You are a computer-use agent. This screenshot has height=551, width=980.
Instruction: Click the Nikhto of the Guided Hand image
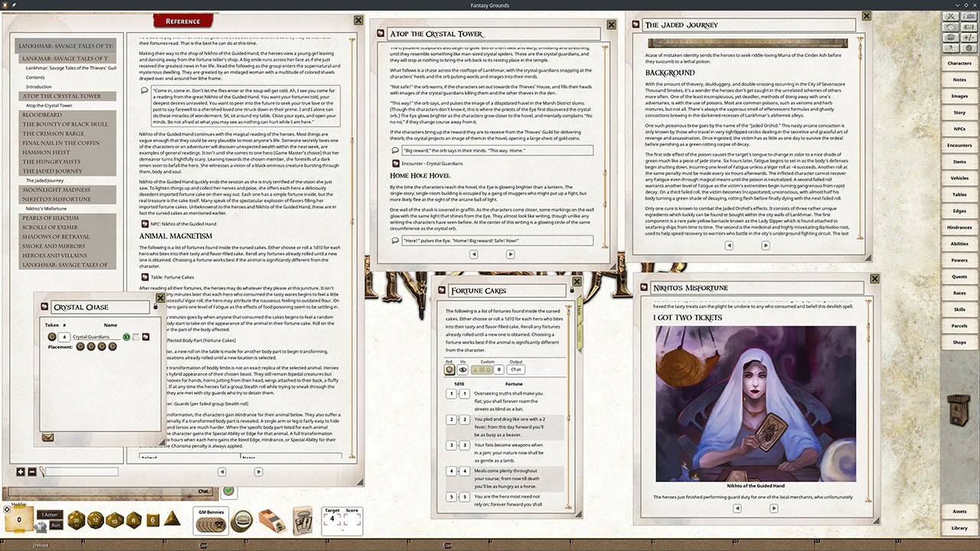tap(756, 403)
